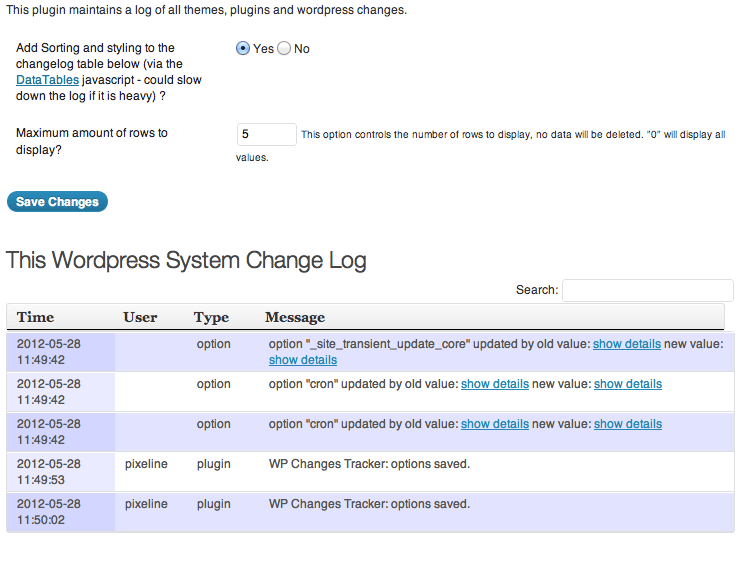
Task: Click the maximum rows input field
Action: [x=267, y=134]
